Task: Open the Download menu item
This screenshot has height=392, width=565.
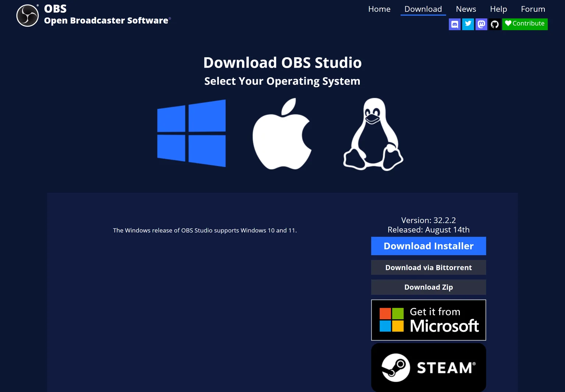Action: point(423,9)
